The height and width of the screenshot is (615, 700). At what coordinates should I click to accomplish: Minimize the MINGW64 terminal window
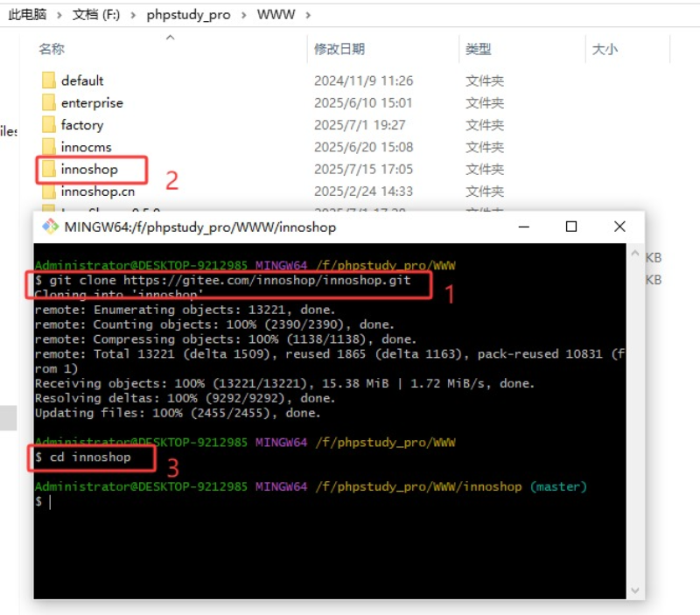click(x=523, y=227)
